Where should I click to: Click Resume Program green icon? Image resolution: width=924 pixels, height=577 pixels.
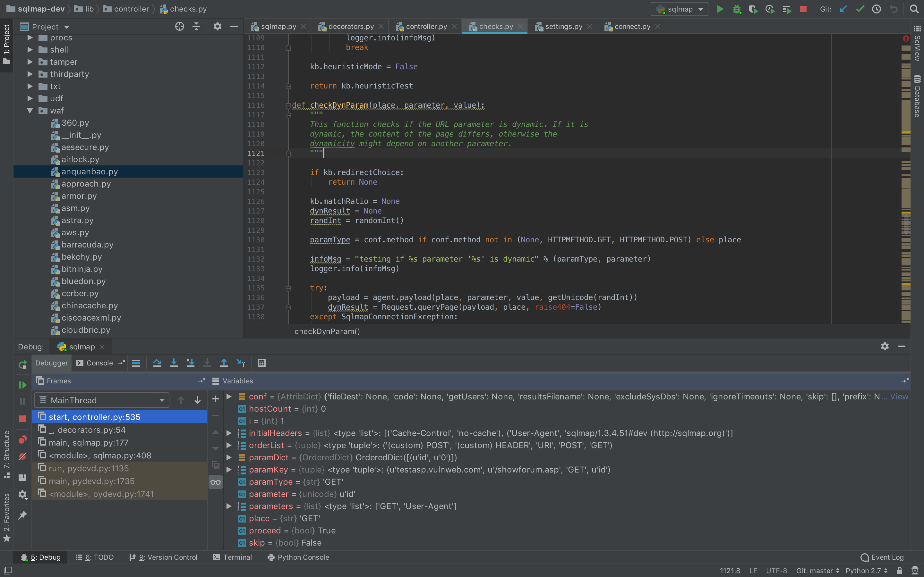tap(22, 385)
